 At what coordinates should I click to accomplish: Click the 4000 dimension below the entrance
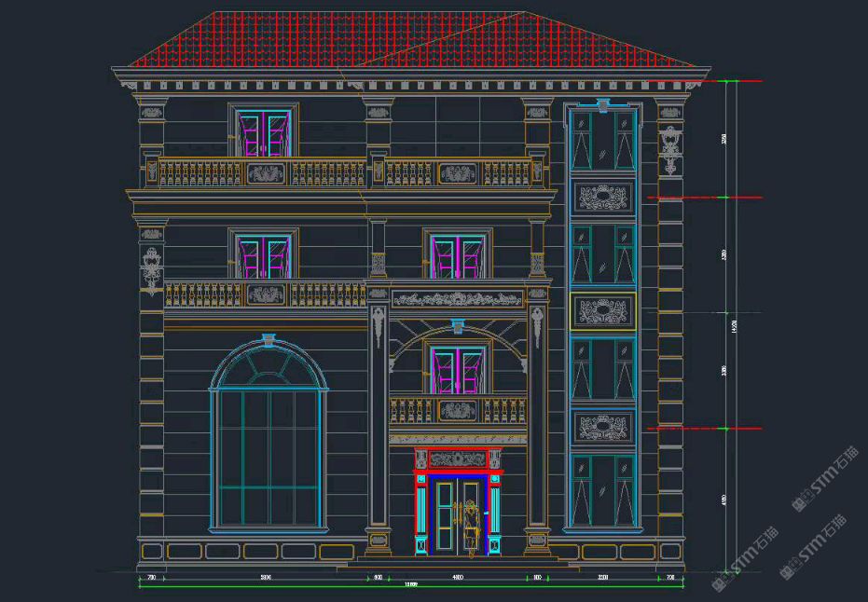457,578
